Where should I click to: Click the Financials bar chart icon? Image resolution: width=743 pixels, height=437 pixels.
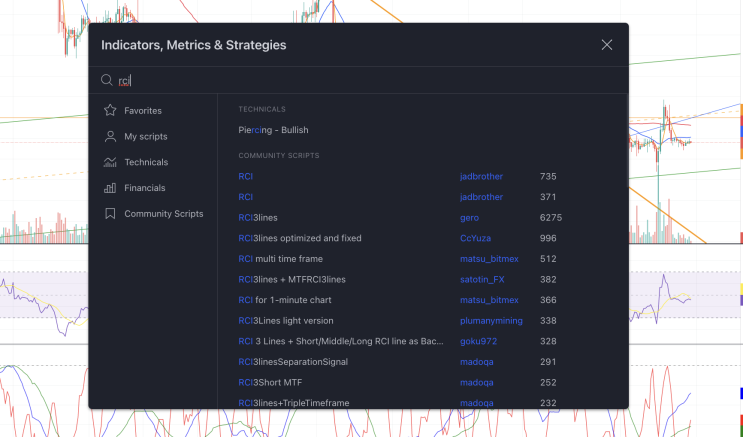(110, 188)
